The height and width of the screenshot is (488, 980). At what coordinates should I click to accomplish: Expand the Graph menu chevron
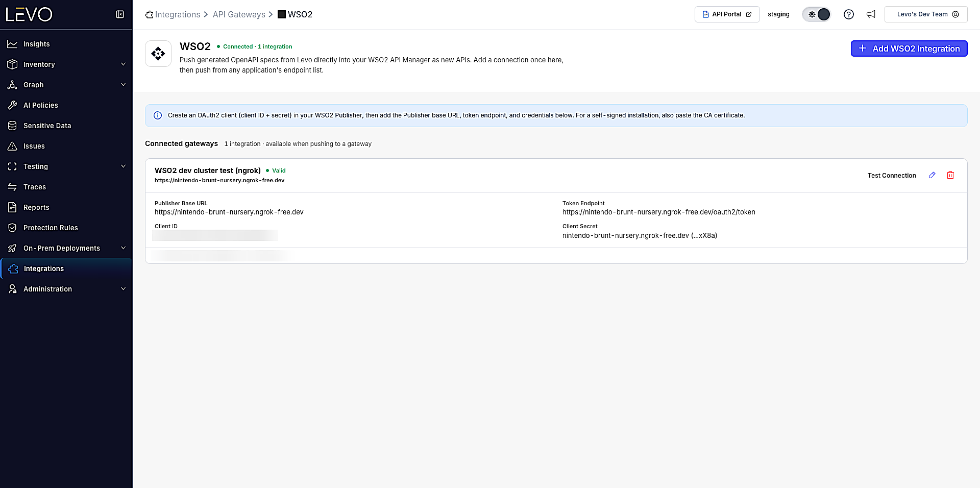click(x=123, y=85)
